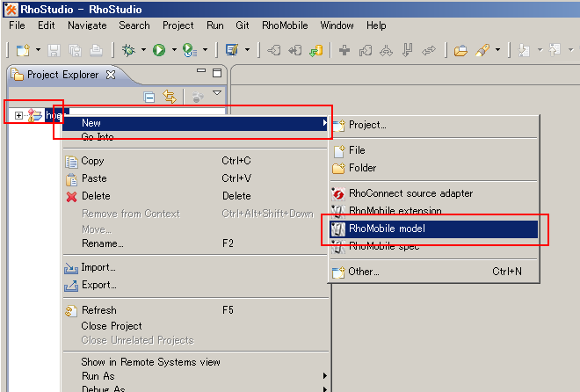The height and width of the screenshot is (392, 580).
Task: Toggle Link with Editor in Project Explorer
Action: (170, 97)
